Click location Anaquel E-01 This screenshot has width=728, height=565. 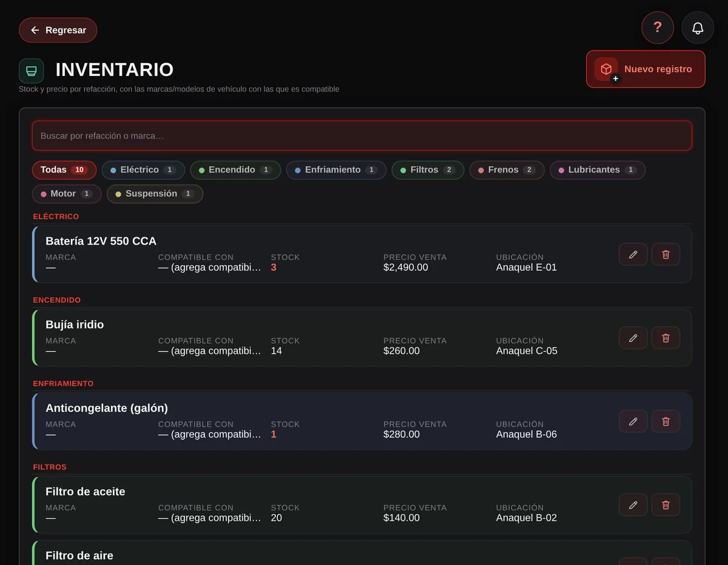[x=527, y=267]
